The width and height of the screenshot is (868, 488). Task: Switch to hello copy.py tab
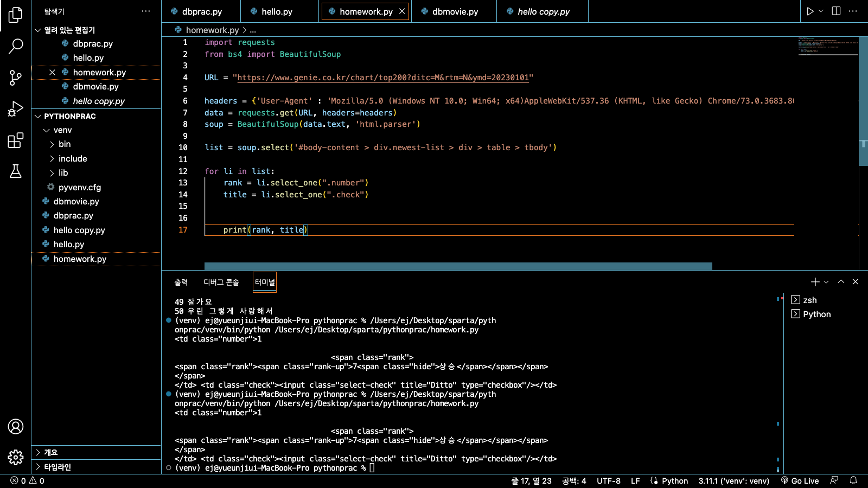pos(543,11)
